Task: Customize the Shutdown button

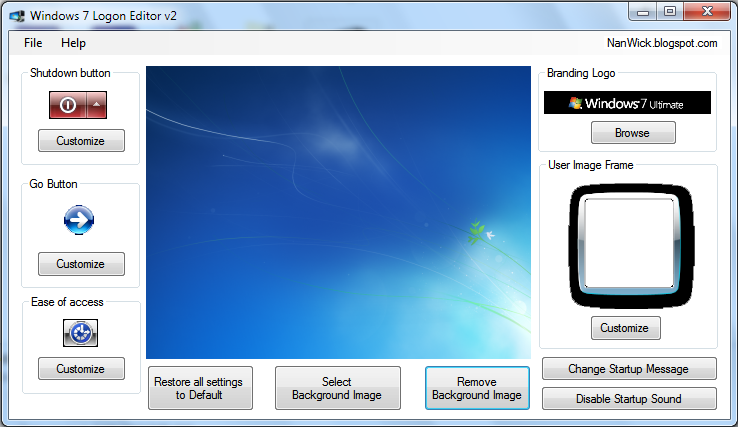Action: [81, 141]
